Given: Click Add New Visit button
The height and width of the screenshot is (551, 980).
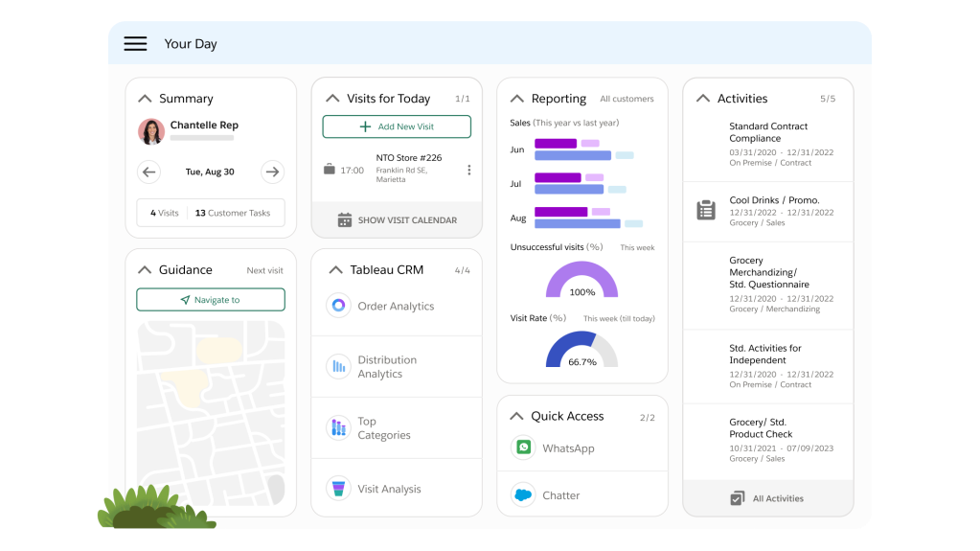Looking at the screenshot, I should coord(397,126).
